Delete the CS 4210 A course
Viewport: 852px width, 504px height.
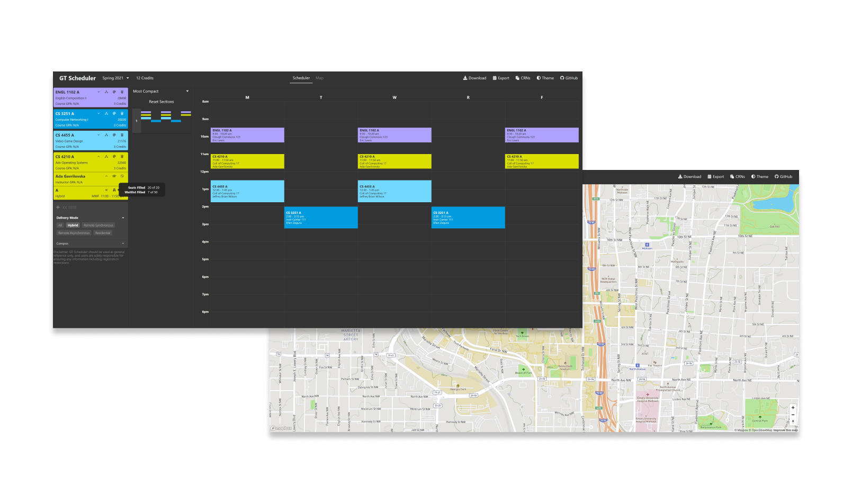122,157
